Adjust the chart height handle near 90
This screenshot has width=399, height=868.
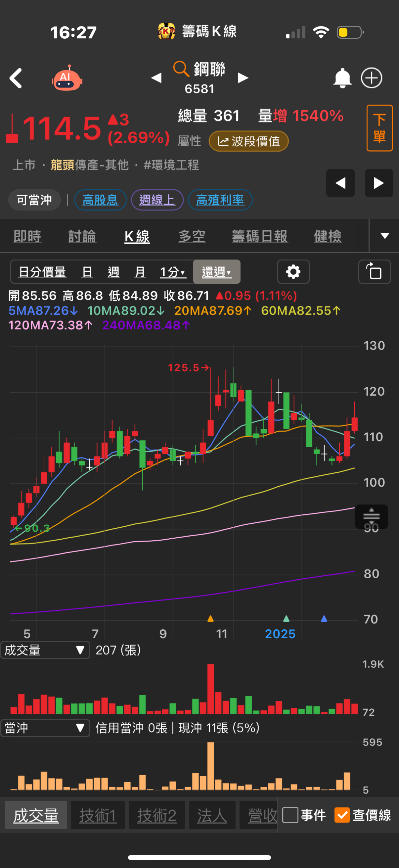pyautogui.click(x=372, y=516)
